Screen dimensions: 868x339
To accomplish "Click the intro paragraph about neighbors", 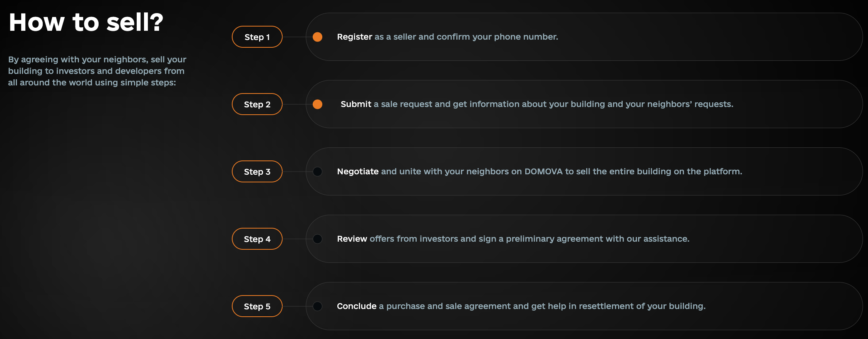I will [x=97, y=71].
